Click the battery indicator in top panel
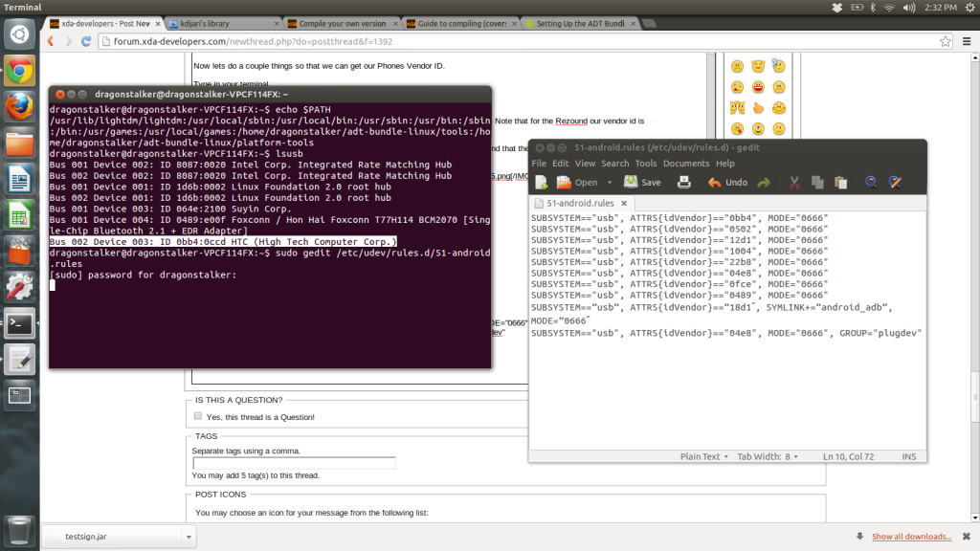This screenshot has height=551, width=980. (x=857, y=8)
